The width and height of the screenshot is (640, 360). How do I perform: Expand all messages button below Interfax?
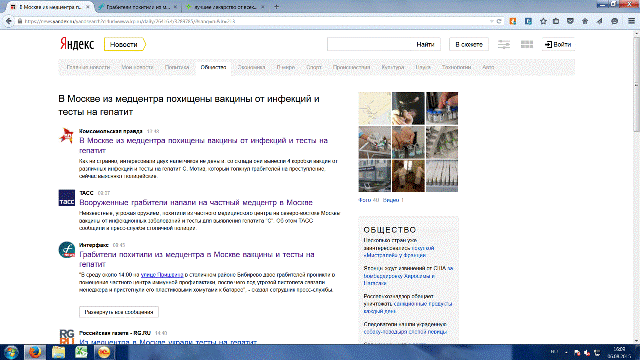coord(119,312)
